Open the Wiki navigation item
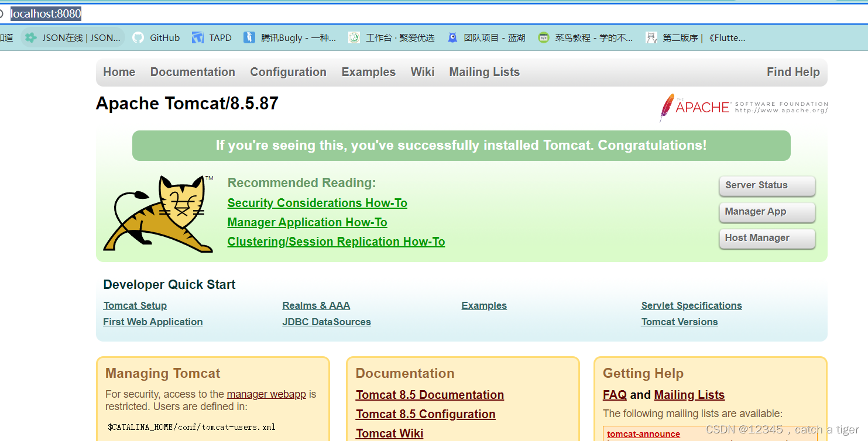 423,72
